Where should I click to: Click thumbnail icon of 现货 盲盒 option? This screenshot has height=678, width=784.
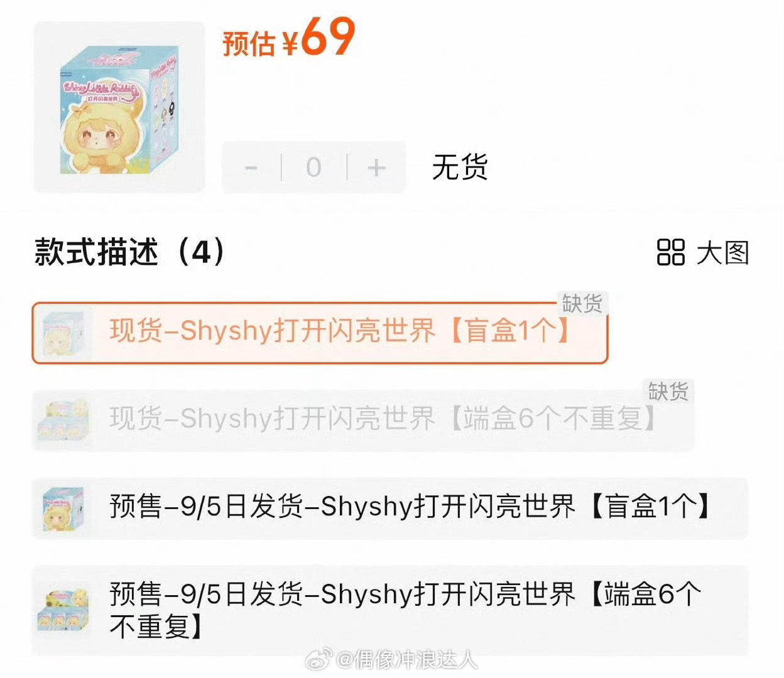[63, 333]
